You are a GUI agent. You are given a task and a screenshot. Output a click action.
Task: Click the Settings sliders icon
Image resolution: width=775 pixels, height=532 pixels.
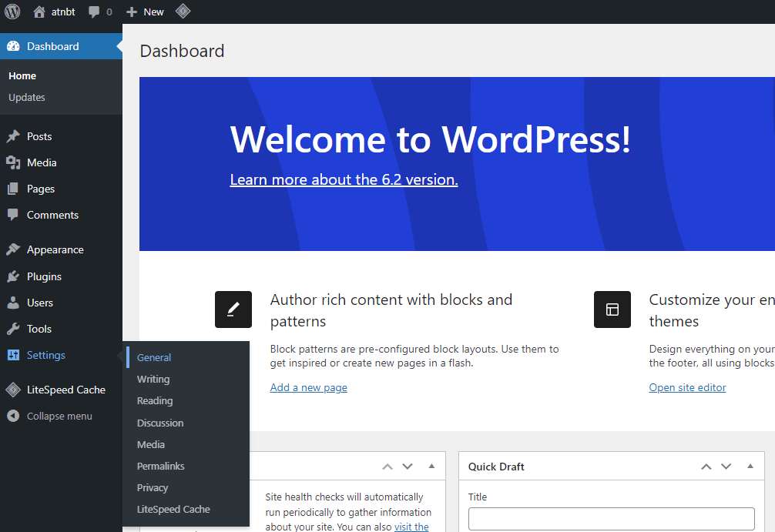tap(13, 355)
